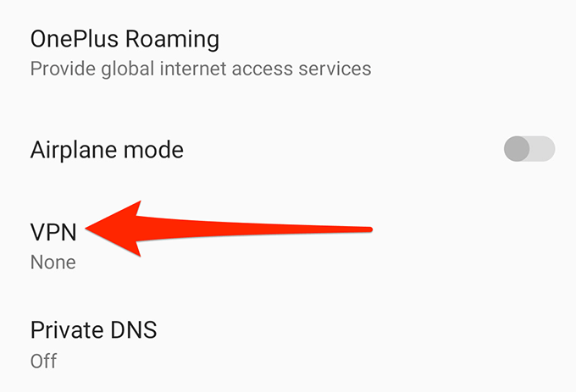Click the word "mode" in Airplane mode
The width and height of the screenshot is (576, 392).
point(153,150)
